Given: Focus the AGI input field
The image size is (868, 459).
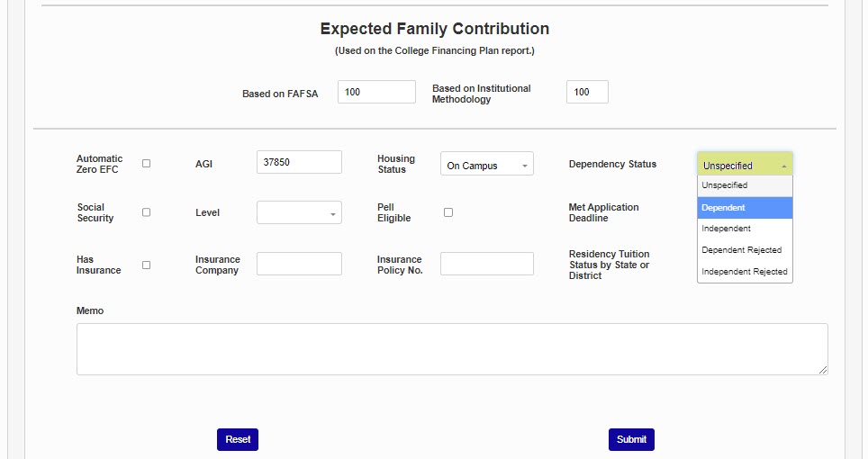Looking at the screenshot, I should [299, 163].
